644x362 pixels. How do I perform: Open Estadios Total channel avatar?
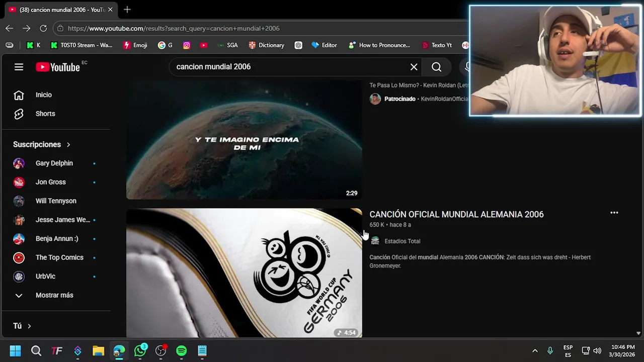375,241
